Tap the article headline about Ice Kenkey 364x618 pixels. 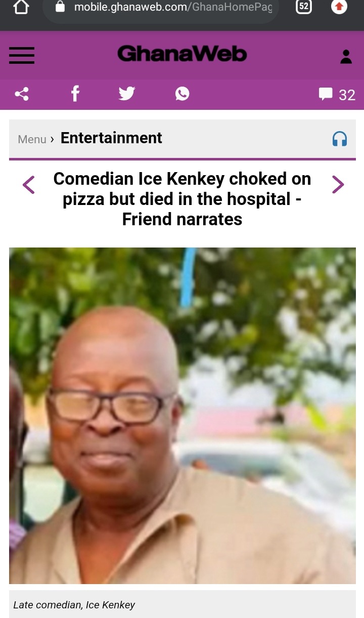182,199
